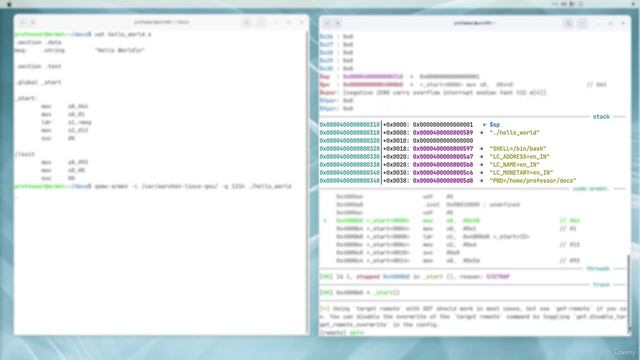Close the right gdb terminal window
Screen dimensions: 640x360
pos(623,23)
